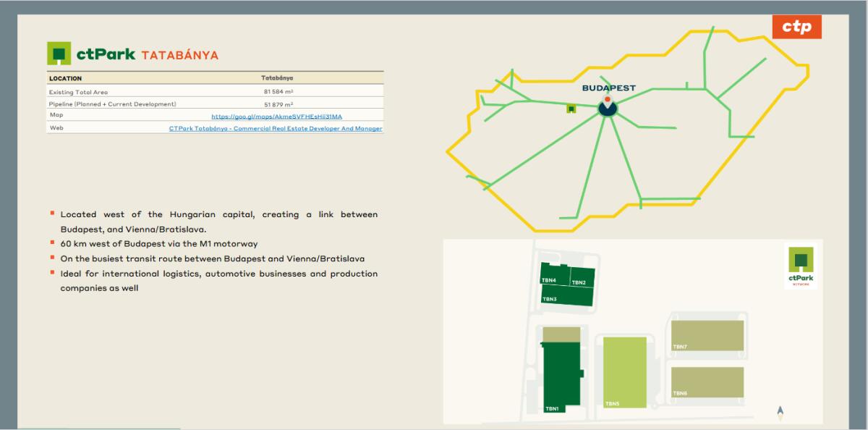This screenshot has height=430, width=868.
Task: Click the TBN6 planned building block
Action: point(707,381)
